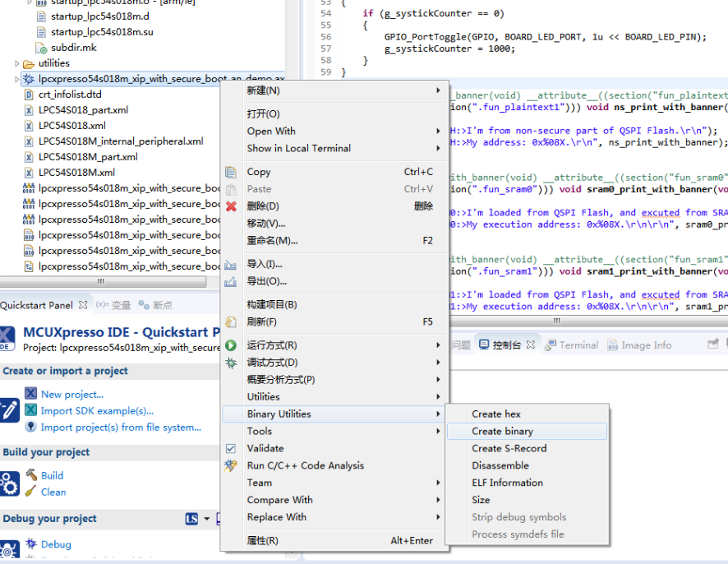Select Disassemble
The image size is (728, 564).
coord(527,465)
